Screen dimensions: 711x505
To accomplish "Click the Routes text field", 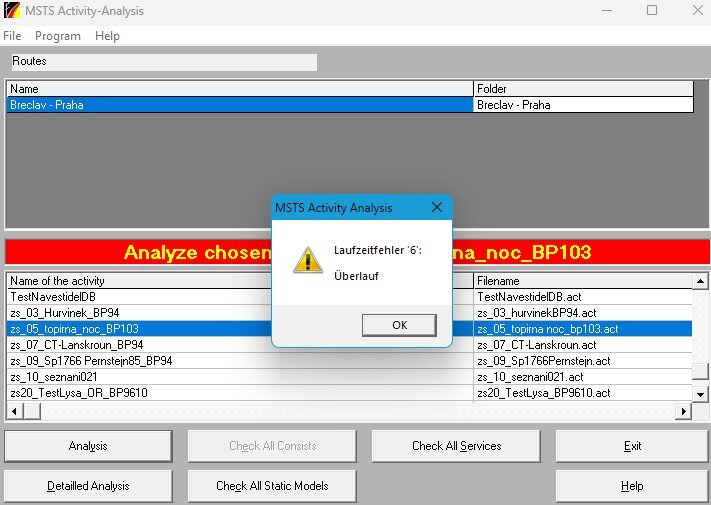I will (163, 62).
